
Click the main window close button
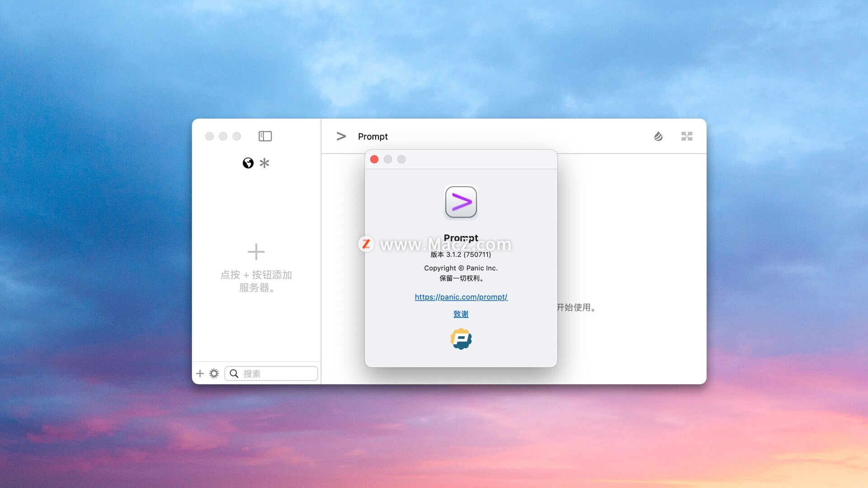coord(209,136)
